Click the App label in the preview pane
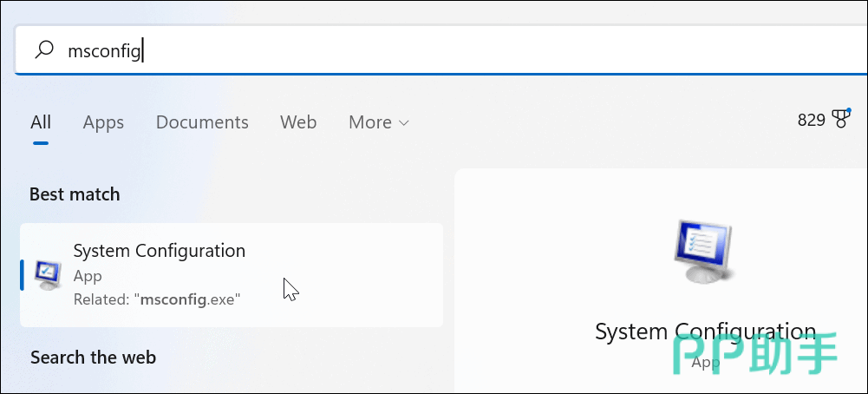Viewport: 868px width, 394px height. 704,363
